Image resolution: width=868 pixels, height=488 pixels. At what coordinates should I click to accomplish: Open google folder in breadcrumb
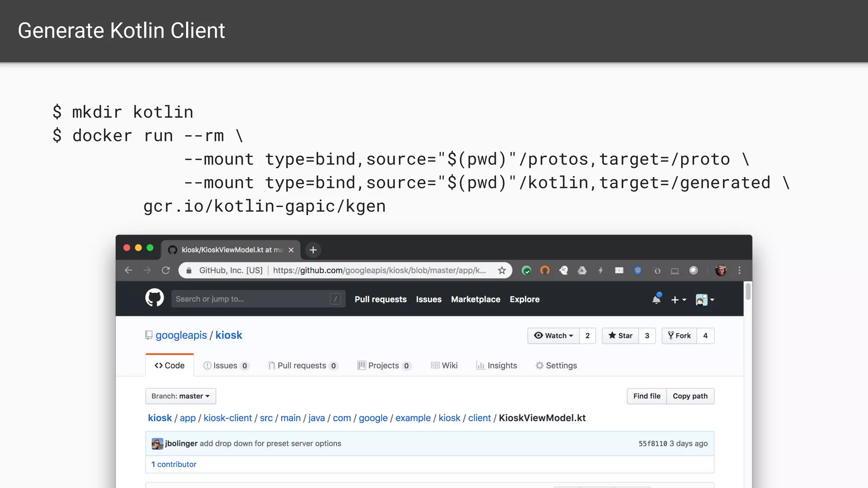(373, 418)
